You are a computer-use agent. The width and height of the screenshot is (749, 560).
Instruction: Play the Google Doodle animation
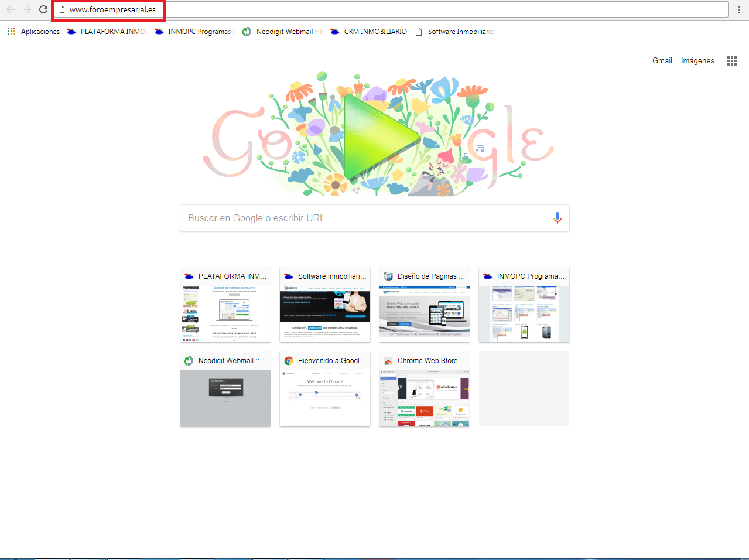coord(381,136)
